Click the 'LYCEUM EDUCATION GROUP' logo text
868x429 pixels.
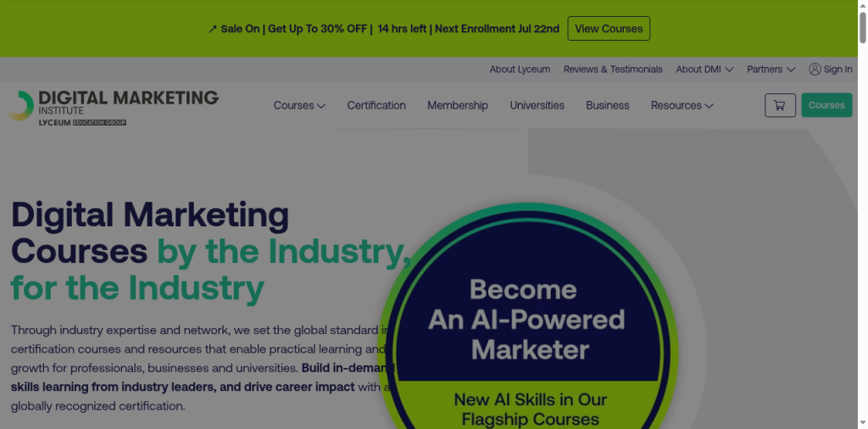[82, 122]
